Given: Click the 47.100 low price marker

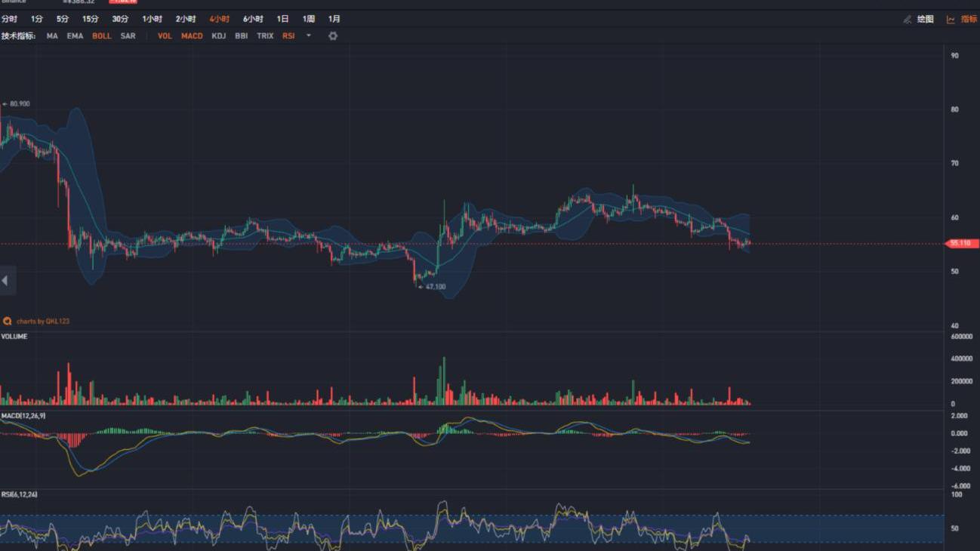Looking at the screenshot, I should coord(435,287).
